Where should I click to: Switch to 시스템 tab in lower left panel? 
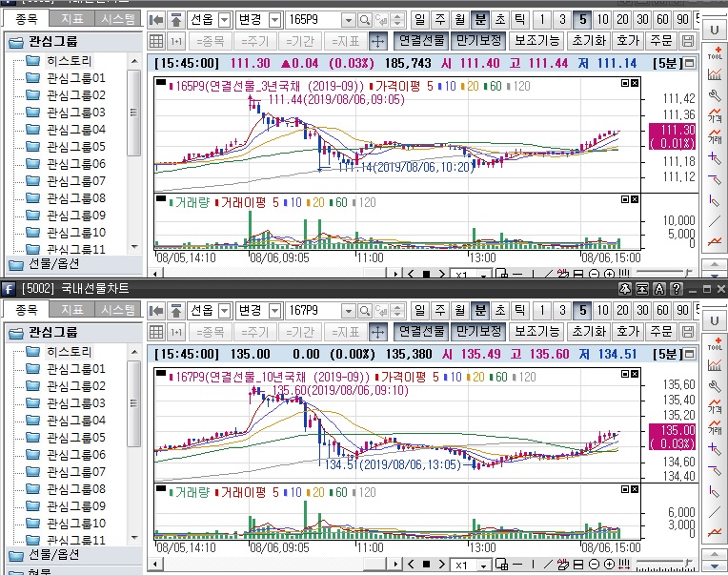(117, 310)
